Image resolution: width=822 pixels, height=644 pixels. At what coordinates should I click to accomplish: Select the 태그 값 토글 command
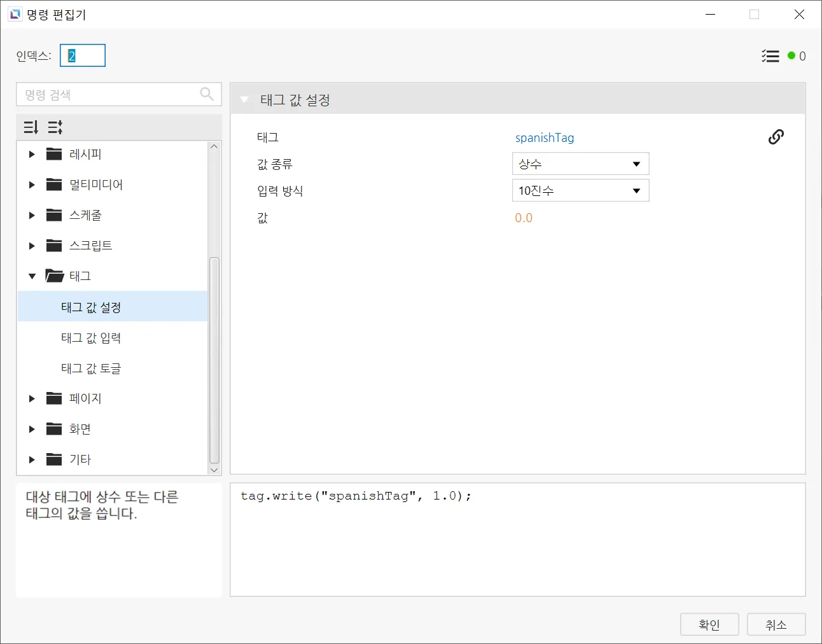tap(91, 368)
